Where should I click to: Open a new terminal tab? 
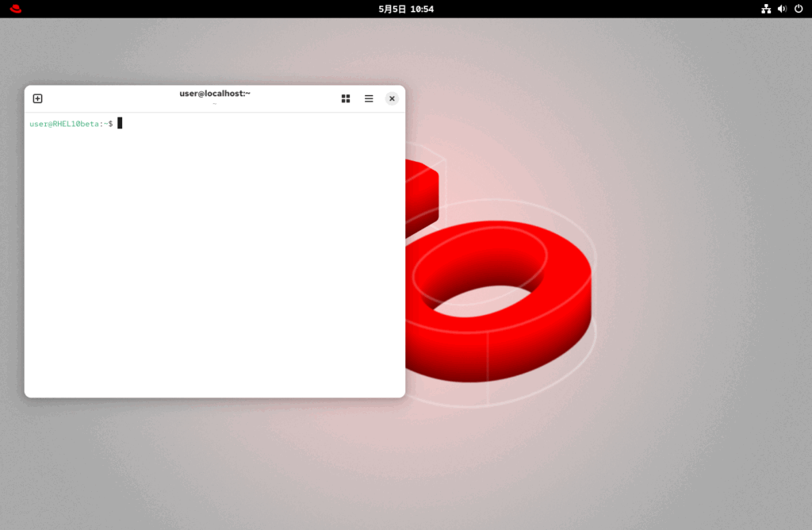pyautogui.click(x=37, y=98)
